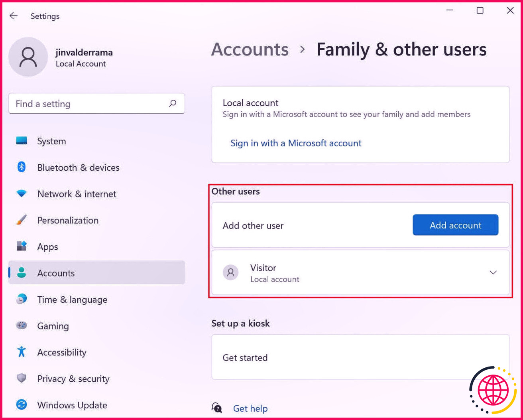Open the Get help link

(x=250, y=408)
